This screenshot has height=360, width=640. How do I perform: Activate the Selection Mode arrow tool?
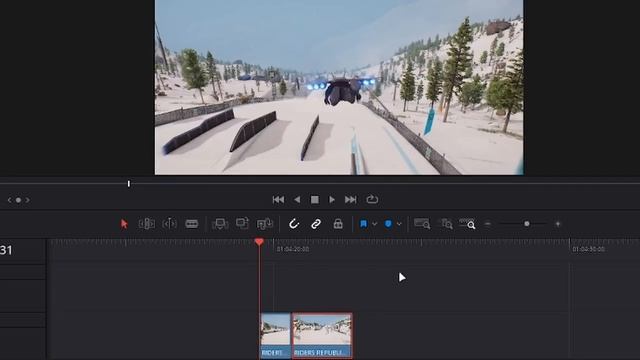pyautogui.click(x=124, y=224)
